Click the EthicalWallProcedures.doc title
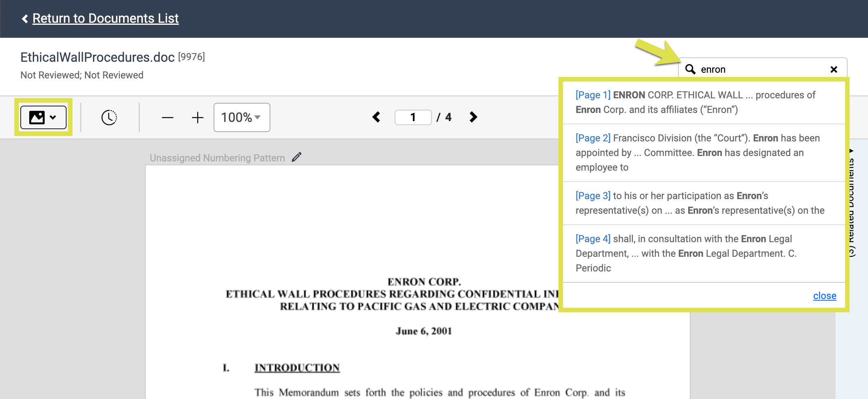The width and height of the screenshot is (868, 399). pos(97,57)
